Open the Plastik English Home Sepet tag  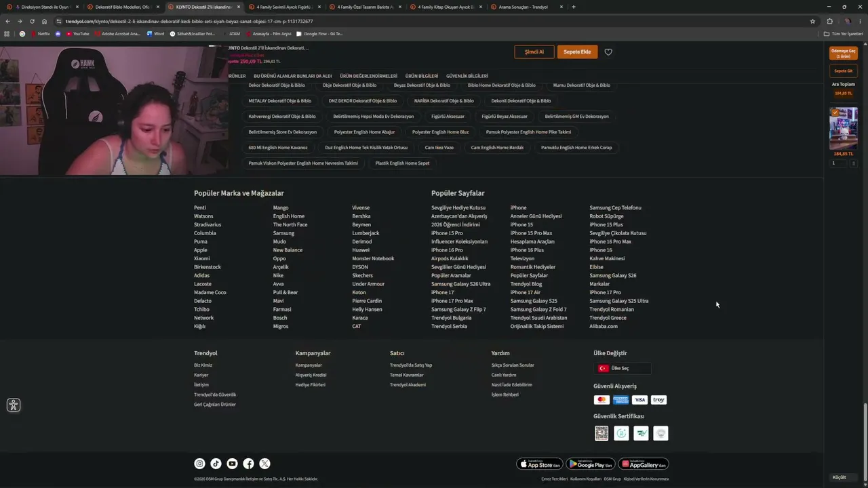coord(403,163)
